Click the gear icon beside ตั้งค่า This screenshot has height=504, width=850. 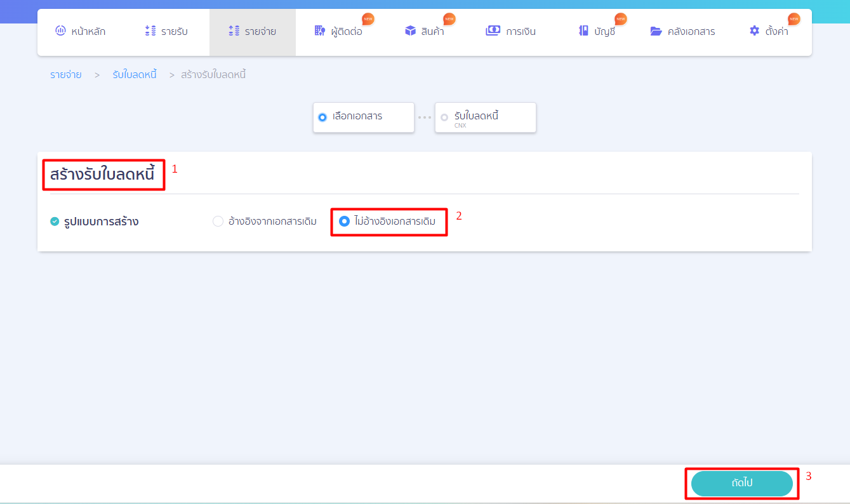[x=754, y=30]
